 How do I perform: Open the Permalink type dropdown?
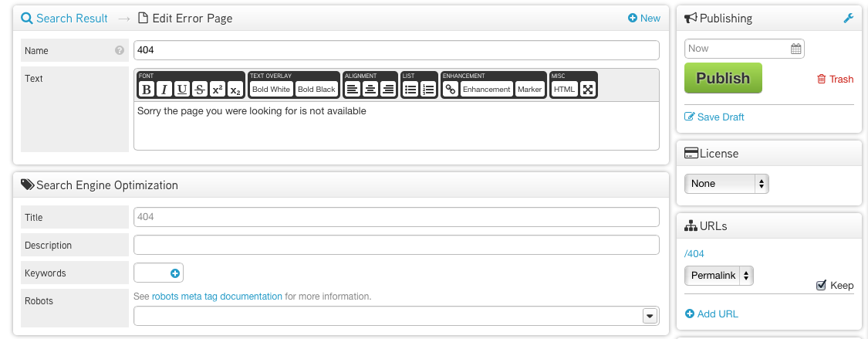pyautogui.click(x=718, y=276)
